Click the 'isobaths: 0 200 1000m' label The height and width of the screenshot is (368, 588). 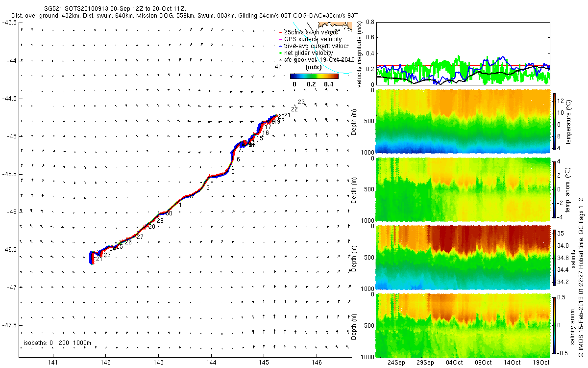click(57, 342)
